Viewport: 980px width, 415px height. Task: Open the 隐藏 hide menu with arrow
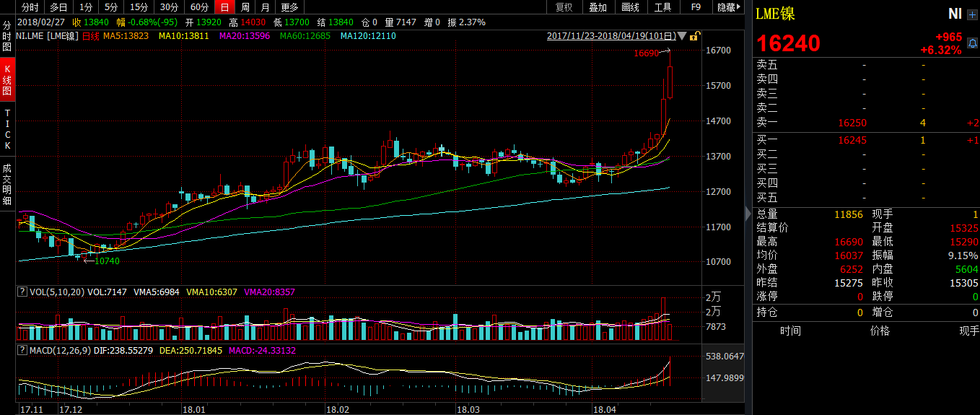(x=729, y=7)
